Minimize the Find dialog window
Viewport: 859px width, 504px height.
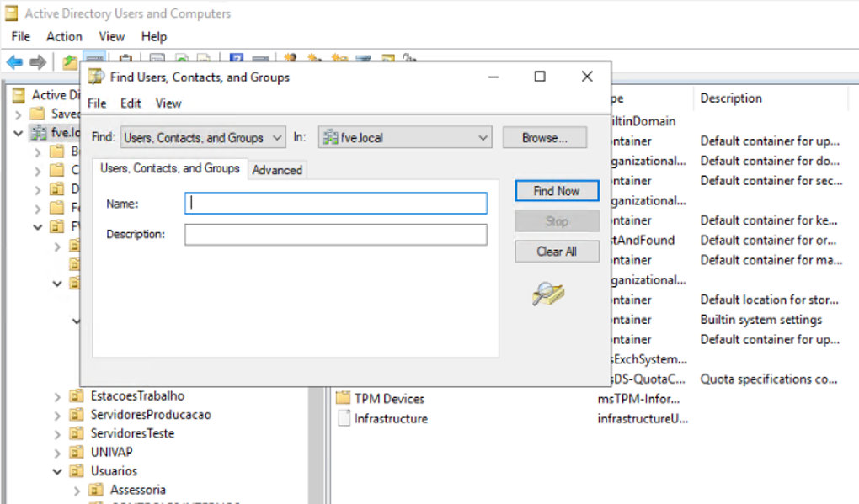493,77
